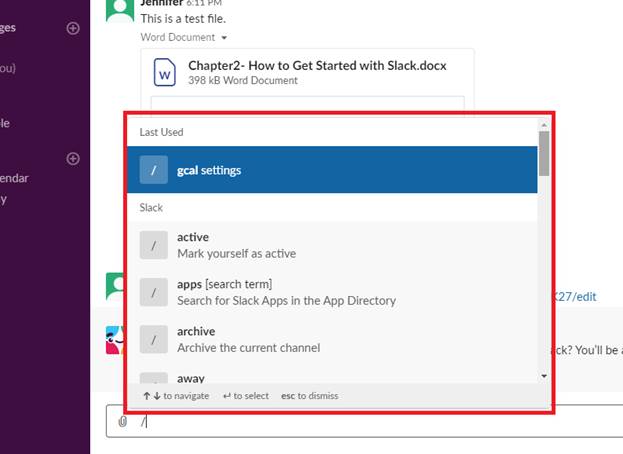Click the Slackbot avatar icon

coord(115,340)
